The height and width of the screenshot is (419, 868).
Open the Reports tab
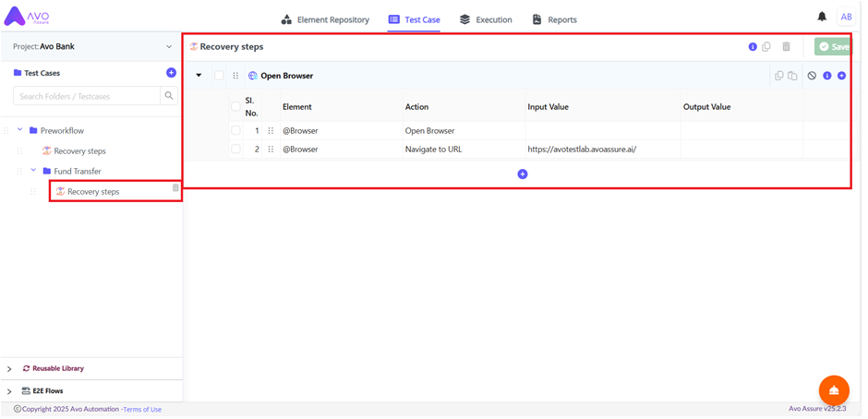tap(554, 19)
